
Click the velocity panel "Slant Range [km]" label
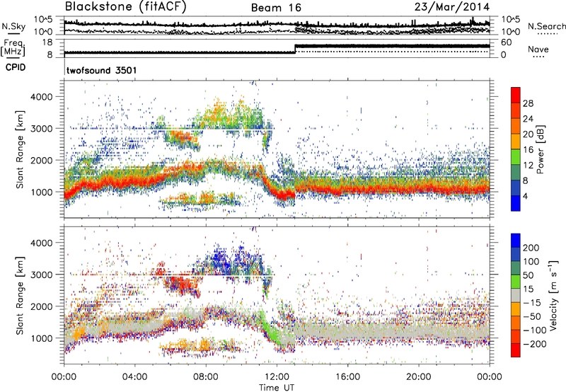point(20,296)
